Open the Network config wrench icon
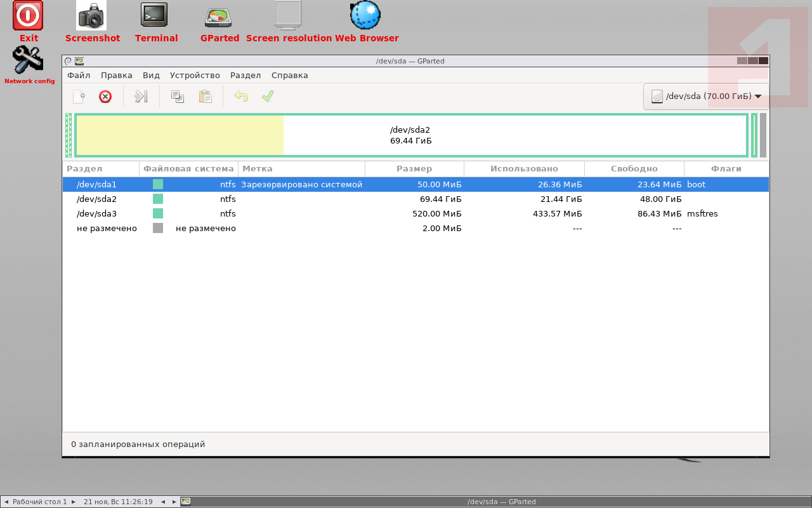 pyautogui.click(x=28, y=60)
